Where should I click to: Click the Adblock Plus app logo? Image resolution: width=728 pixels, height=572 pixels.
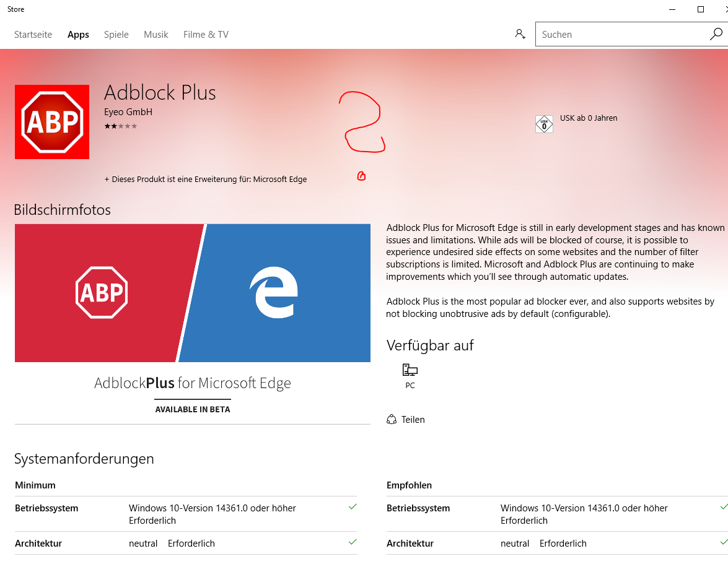click(x=52, y=122)
